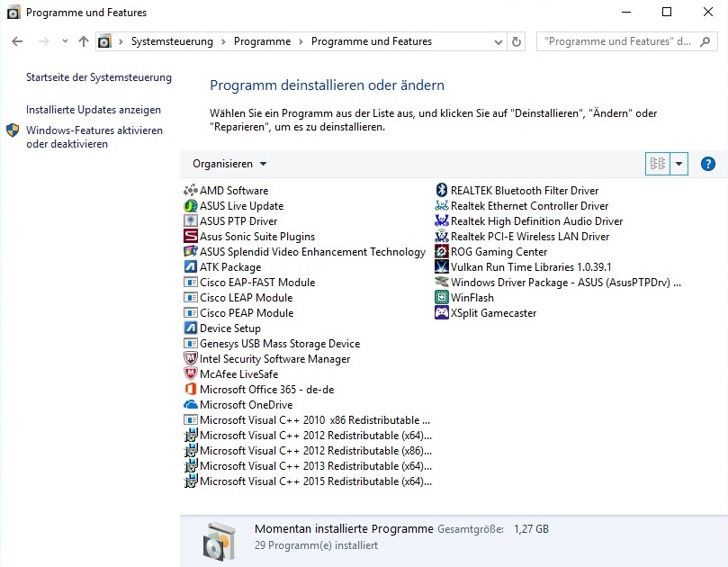Click the ASUS Splendid Video Enhancement icon

pos(191,252)
